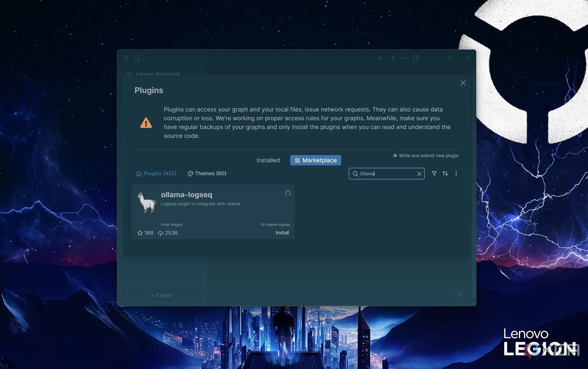This screenshot has width=588, height=369.
Task: Open the three-dot more options menu in Plugins
Action: 456,173
